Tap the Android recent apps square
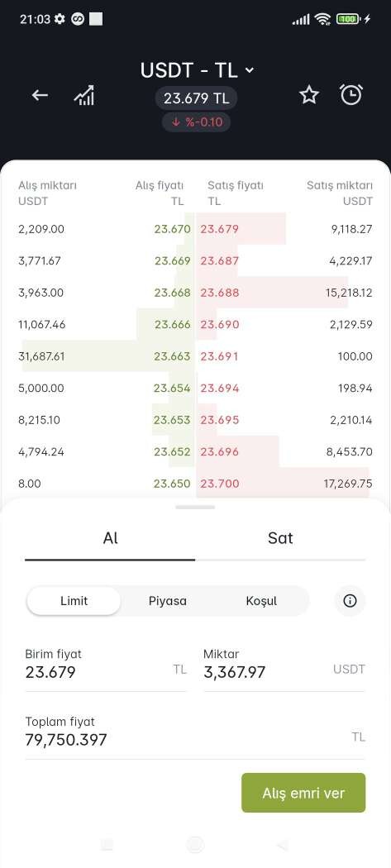The height and width of the screenshot is (868, 391). 107,844
